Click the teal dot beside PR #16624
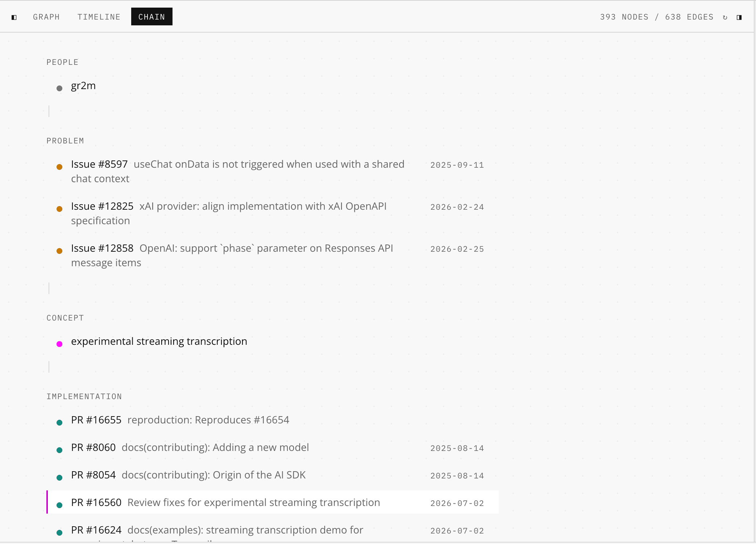756x544 pixels. coord(59,532)
